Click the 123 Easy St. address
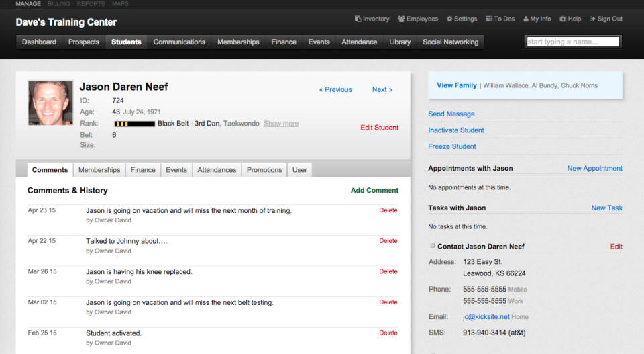 tap(482, 262)
